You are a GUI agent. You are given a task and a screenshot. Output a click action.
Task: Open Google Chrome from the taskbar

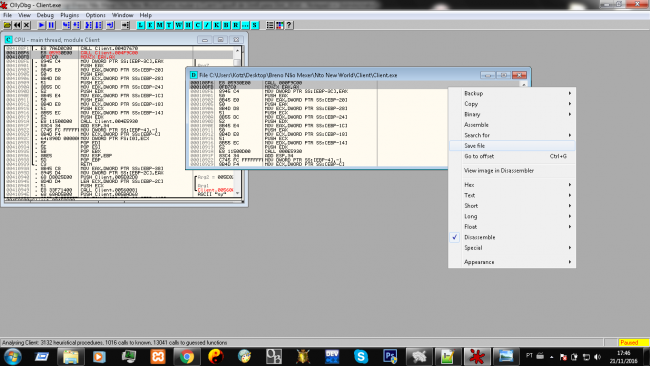click(187, 356)
